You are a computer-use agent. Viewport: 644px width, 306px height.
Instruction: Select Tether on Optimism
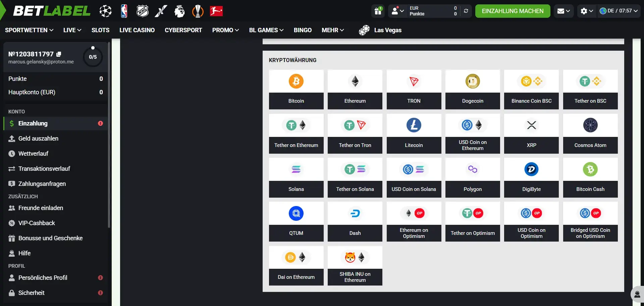(473, 221)
